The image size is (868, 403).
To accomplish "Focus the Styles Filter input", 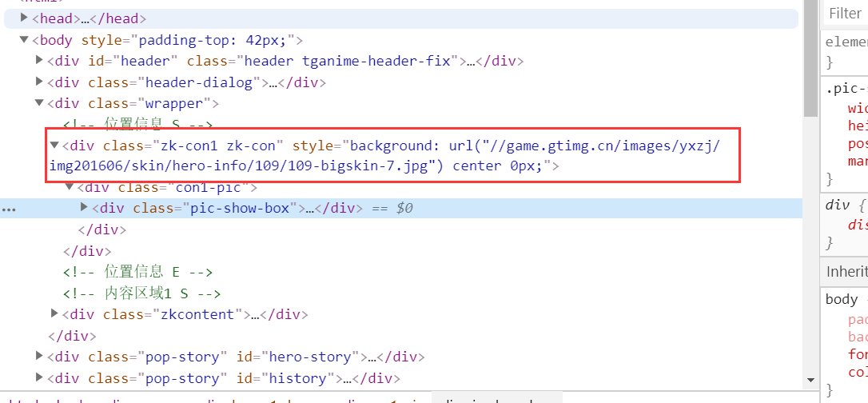I will [846, 12].
